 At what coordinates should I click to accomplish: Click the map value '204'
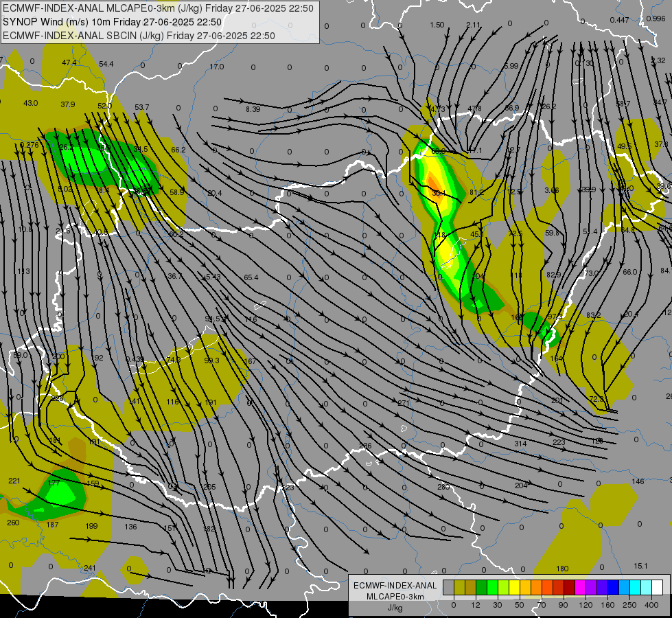pyautogui.click(x=521, y=485)
